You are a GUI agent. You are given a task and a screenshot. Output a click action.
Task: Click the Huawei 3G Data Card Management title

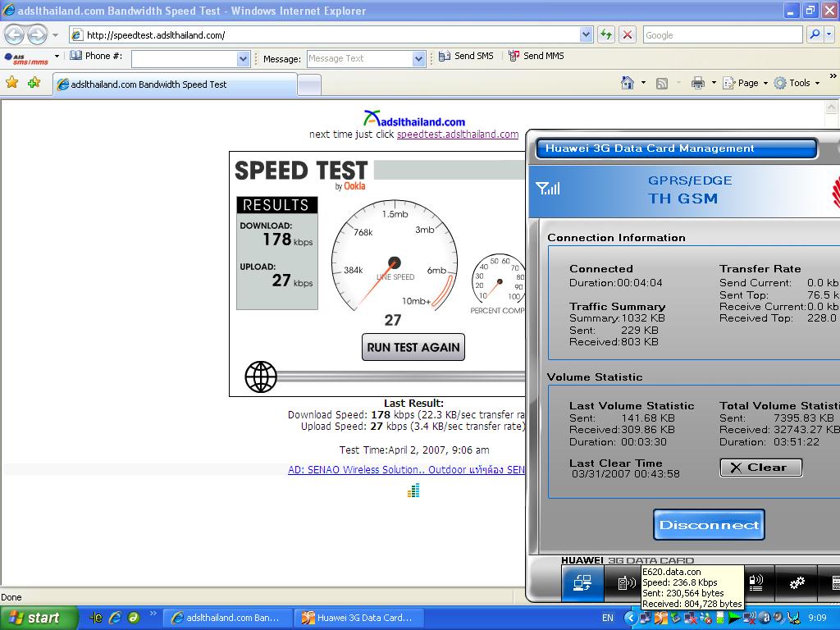pyautogui.click(x=650, y=148)
